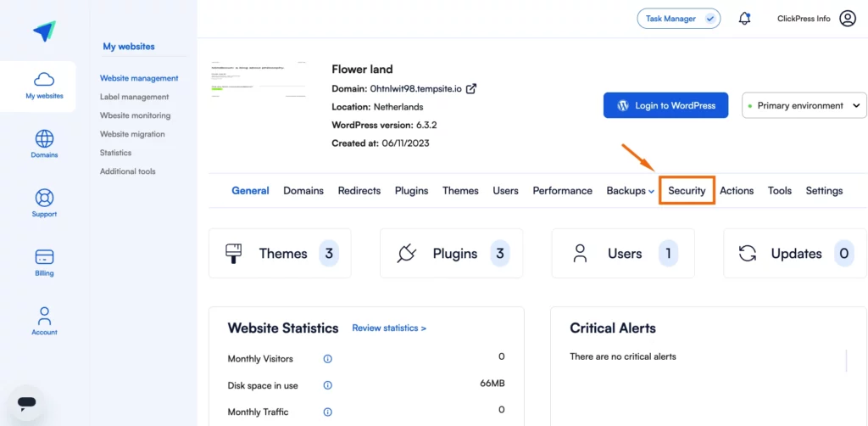This screenshot has width=868, height=426.
Task: Click the Monthly Visitors info icon
Action: (328, 359)
